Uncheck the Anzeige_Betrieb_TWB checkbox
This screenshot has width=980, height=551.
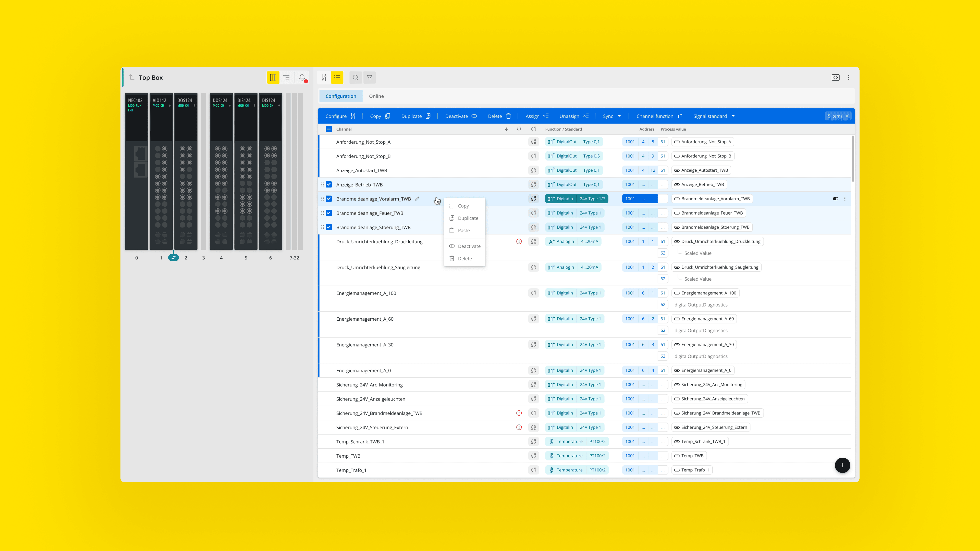click(x=329, y=185)
